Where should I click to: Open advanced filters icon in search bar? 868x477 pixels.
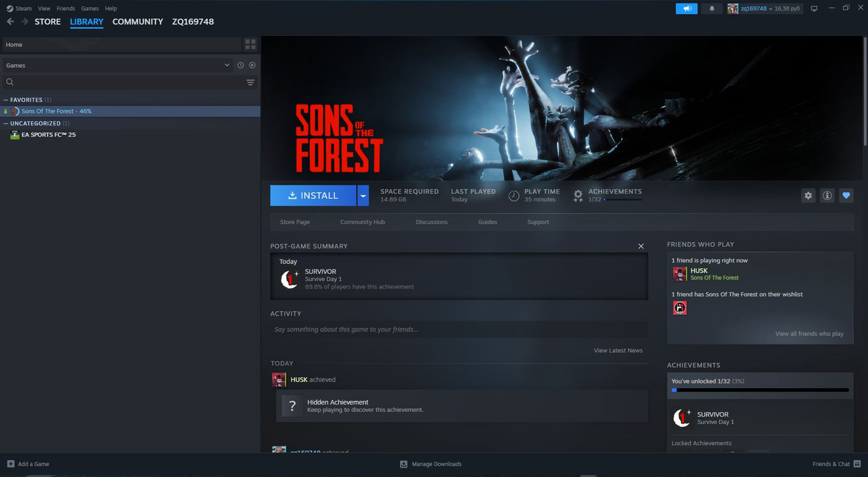(250, 82)
